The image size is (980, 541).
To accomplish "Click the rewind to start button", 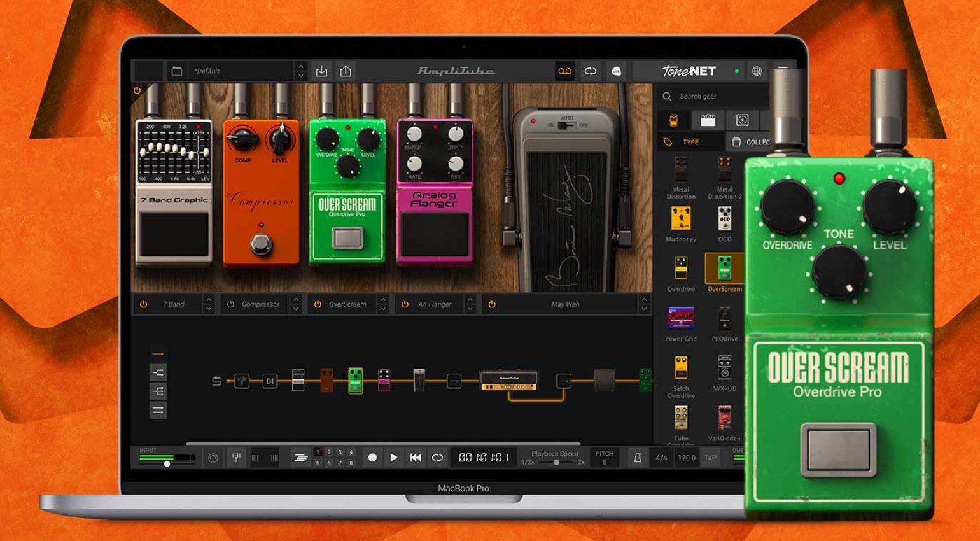I will pos(416,458).
